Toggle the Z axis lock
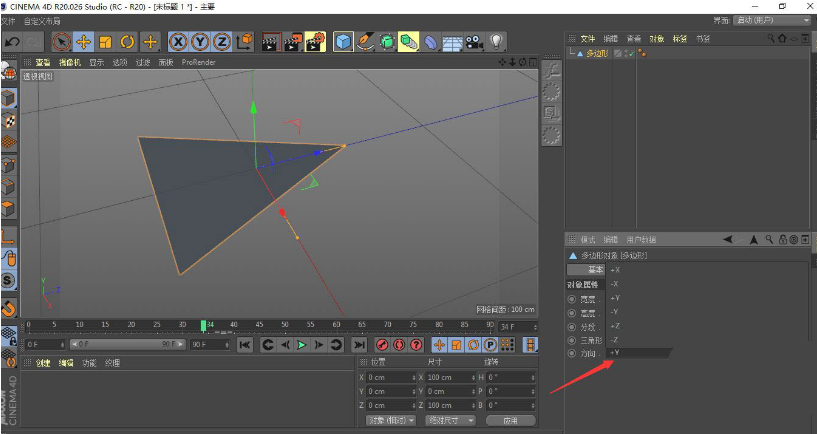 (x=221, y=41)
